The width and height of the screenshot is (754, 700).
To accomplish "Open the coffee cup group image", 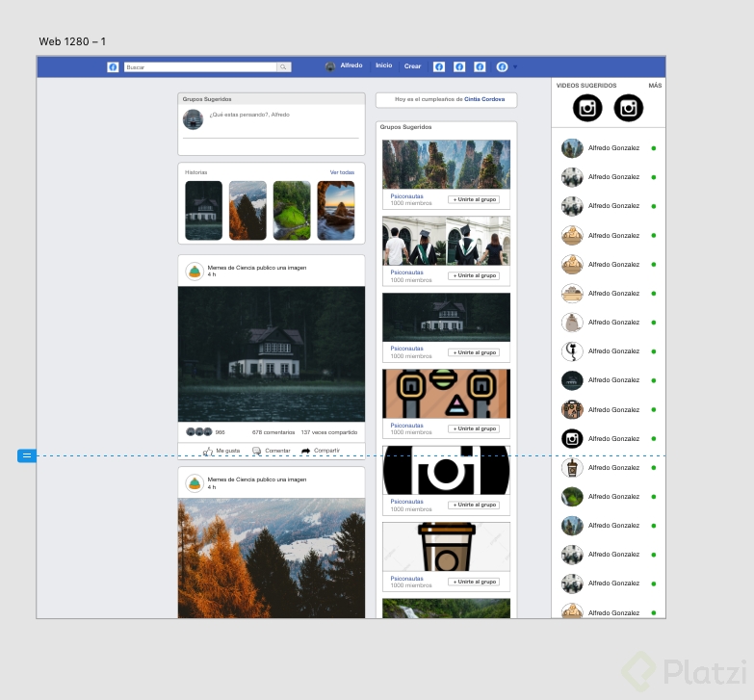I will 446,547.
